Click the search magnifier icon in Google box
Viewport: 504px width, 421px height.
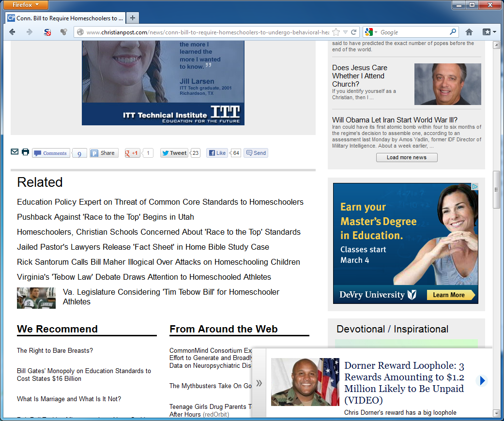[453, 32]
